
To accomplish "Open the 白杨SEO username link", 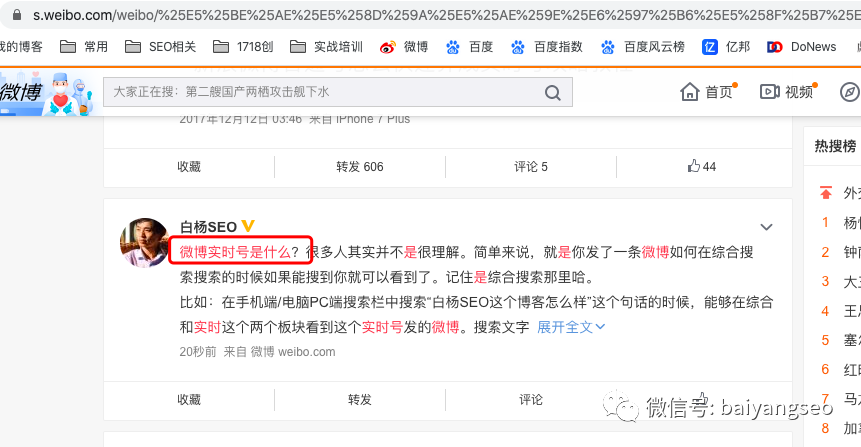I will click(x=208, y=227).
